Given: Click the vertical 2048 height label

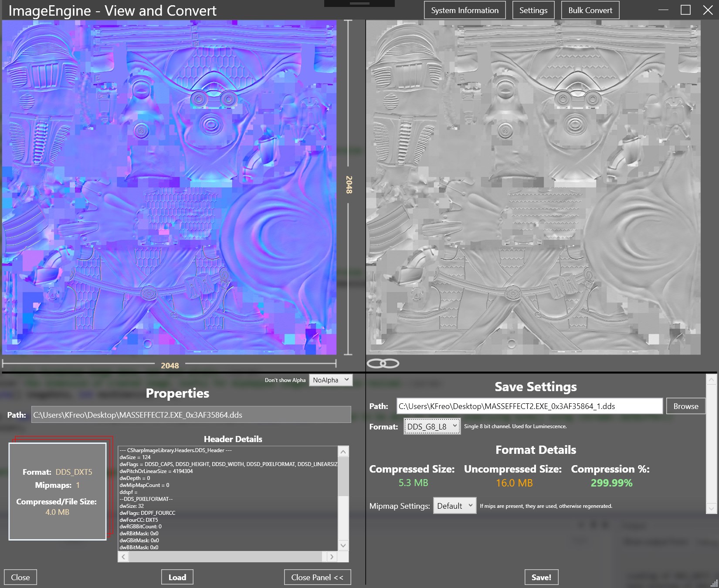Looking at the screenshot, I should point(349,185).
